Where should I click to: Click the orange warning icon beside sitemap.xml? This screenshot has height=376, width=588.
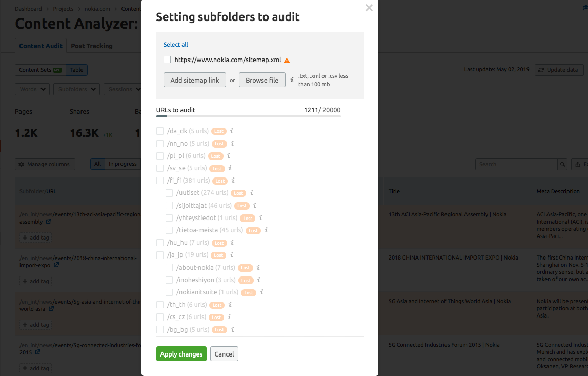287,61
